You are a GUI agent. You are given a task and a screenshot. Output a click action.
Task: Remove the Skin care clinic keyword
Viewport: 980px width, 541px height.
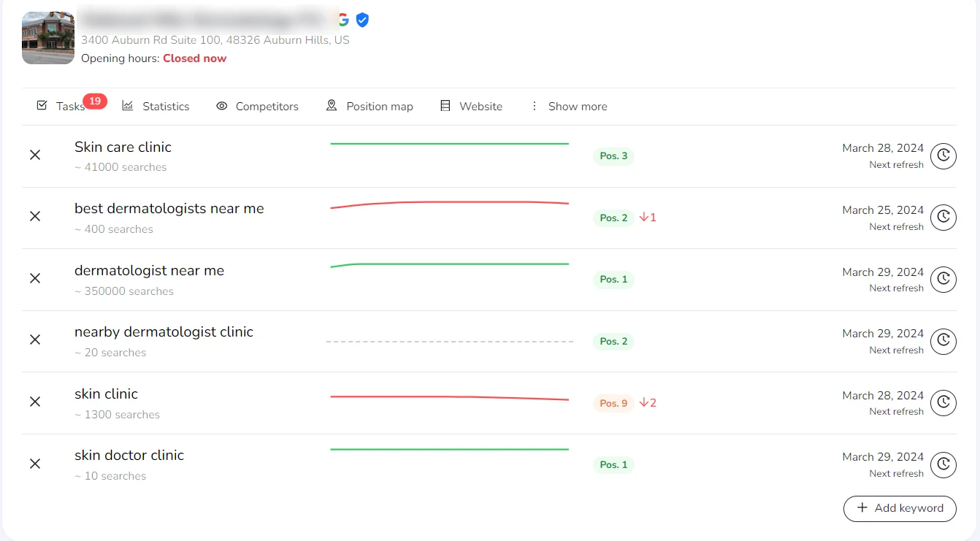(35, 155)
